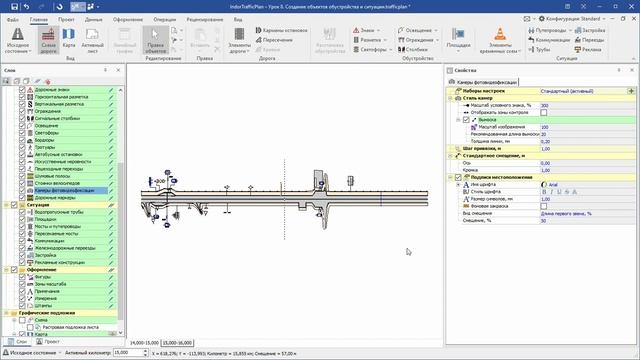Click the green plus next to Стандартный (активный)
640x360 pixels.
631,91
